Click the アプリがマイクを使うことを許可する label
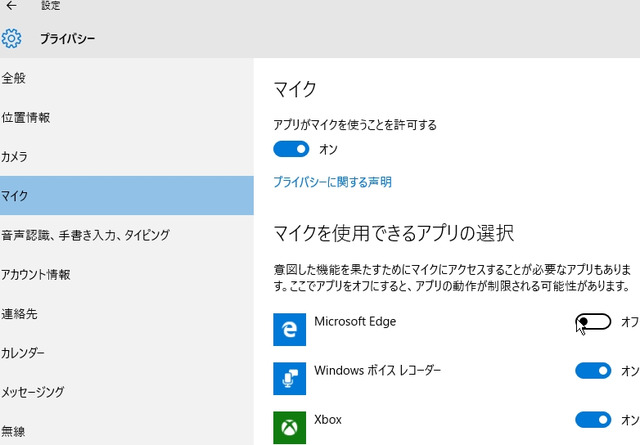 click(355, 125)
